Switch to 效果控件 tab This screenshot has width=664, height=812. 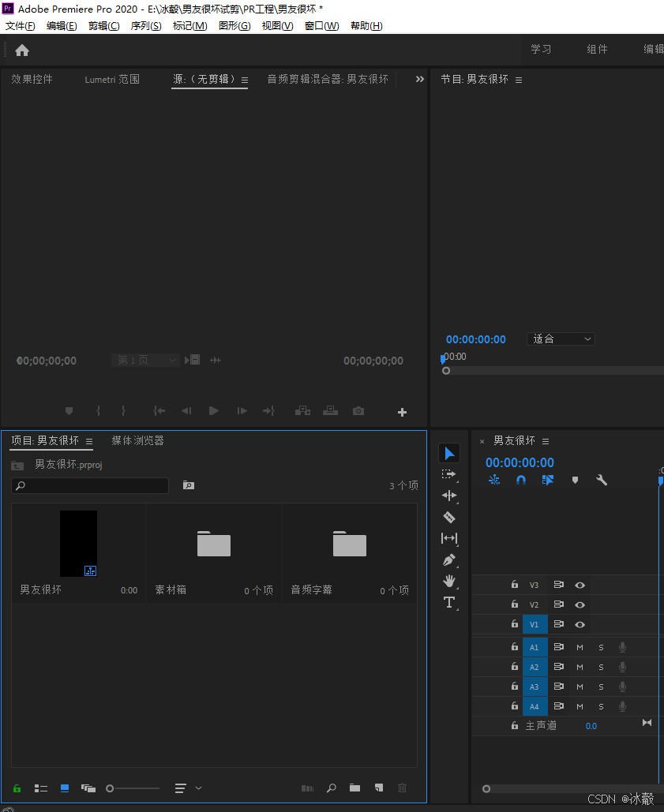click(x=32, y=79)
